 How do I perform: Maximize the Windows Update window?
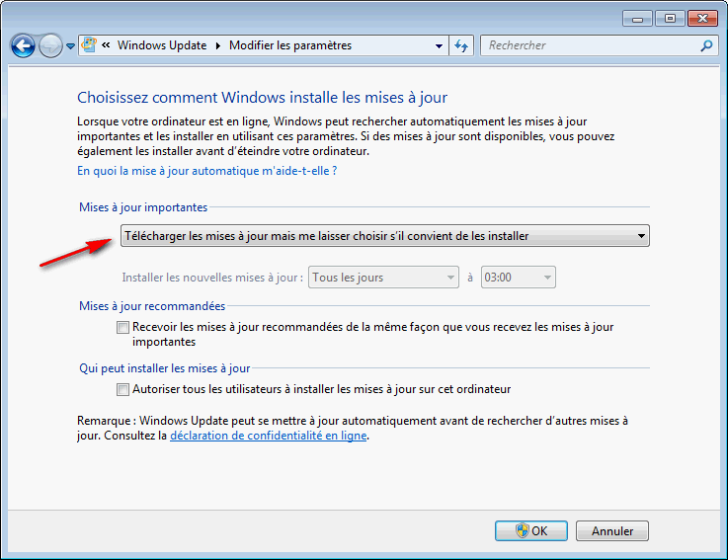pos(670,19)
